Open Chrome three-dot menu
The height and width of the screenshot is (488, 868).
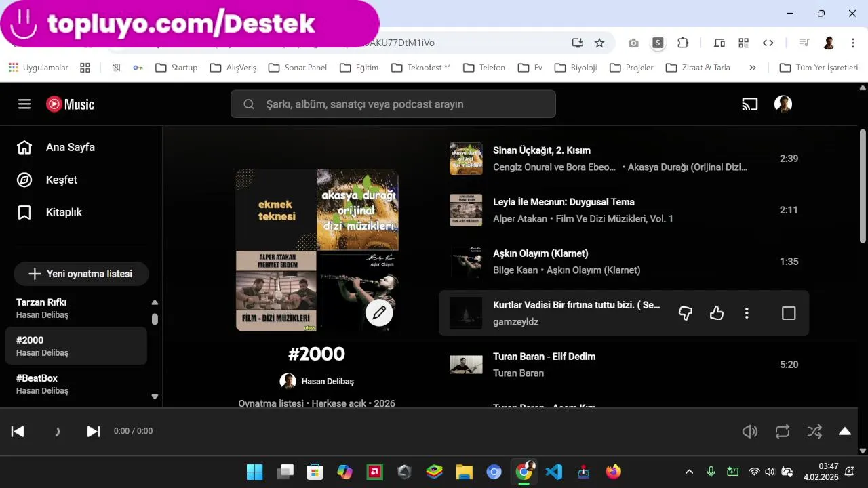853,43
